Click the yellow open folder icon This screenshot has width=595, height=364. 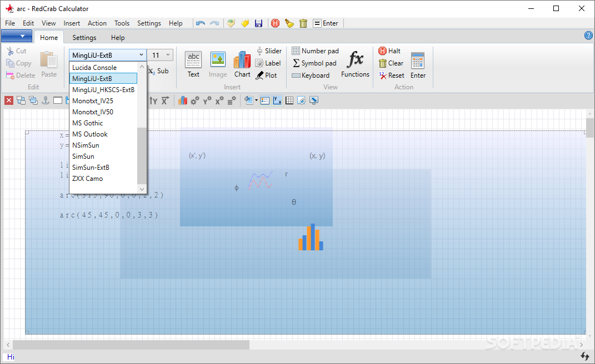coord(245,23)
